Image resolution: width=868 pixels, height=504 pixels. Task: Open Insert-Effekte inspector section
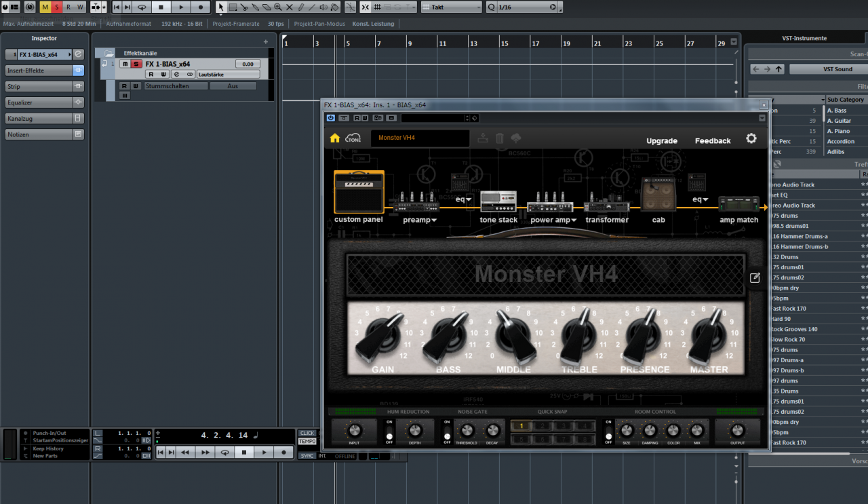point(44,71)
